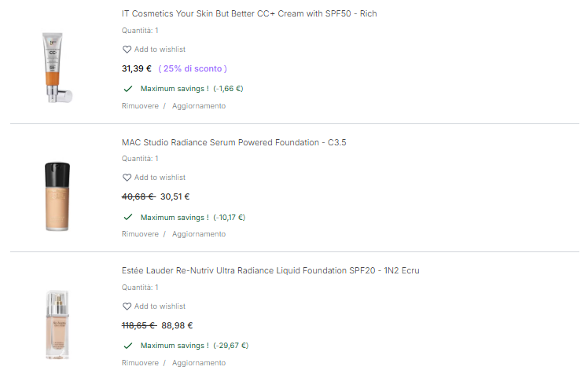Click Add to wishlist text for MAC foundation
588x374 pixels.
coord(160,178)
